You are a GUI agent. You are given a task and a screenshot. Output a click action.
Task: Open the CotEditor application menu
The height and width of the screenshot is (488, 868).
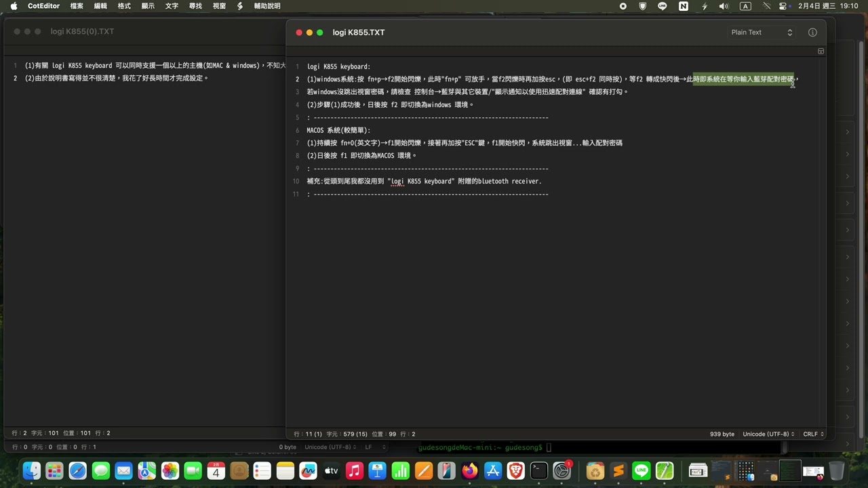coord(43,6)
